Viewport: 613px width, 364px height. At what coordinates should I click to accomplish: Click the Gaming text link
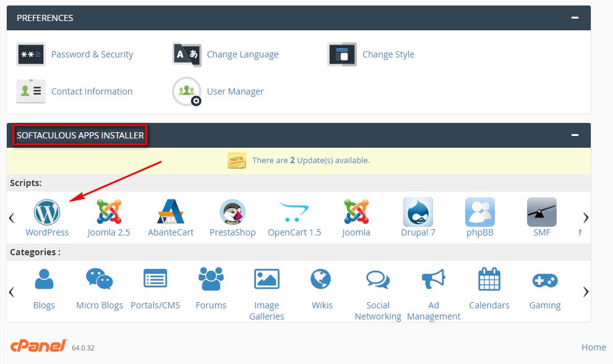pos(545,305)
